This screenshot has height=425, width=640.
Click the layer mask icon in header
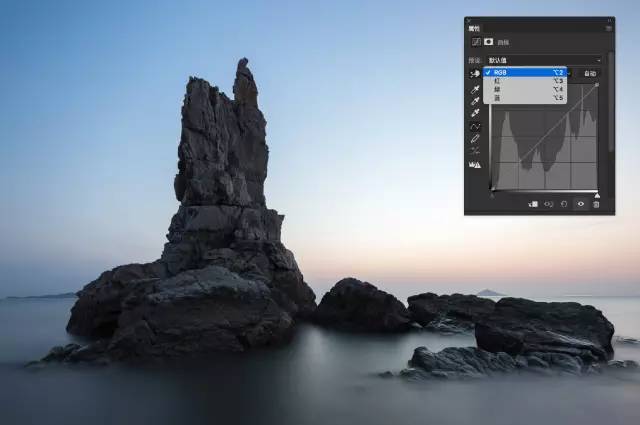pos(489,43)
